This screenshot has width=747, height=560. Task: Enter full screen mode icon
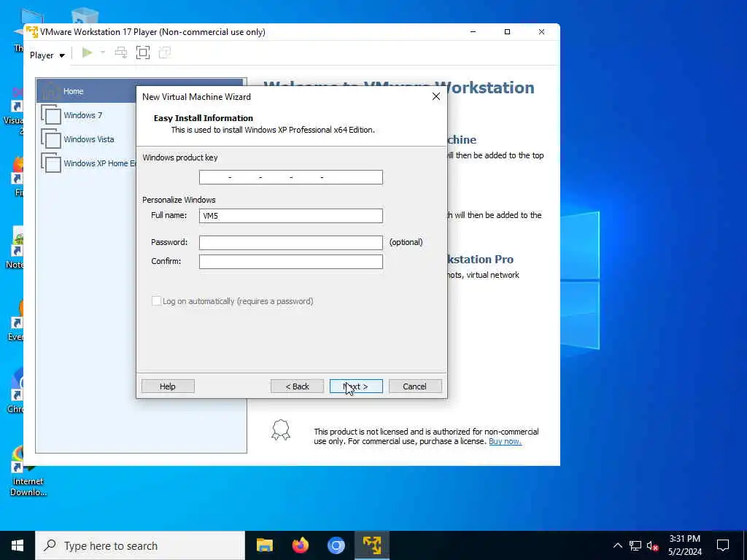tap(143, 52)
